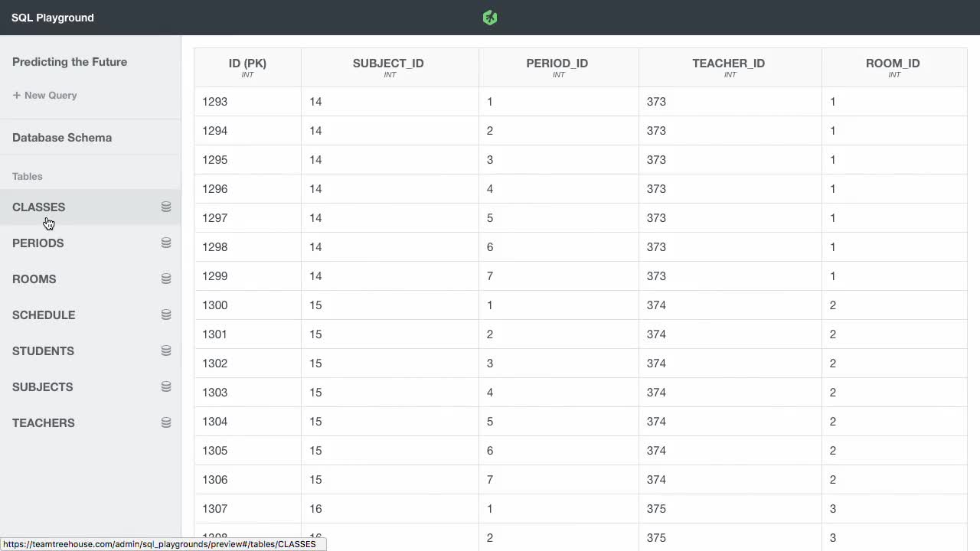The image size is (980, 551).
Task: Click the database icon beside TEACHERS
Action: tap(165, 422)
